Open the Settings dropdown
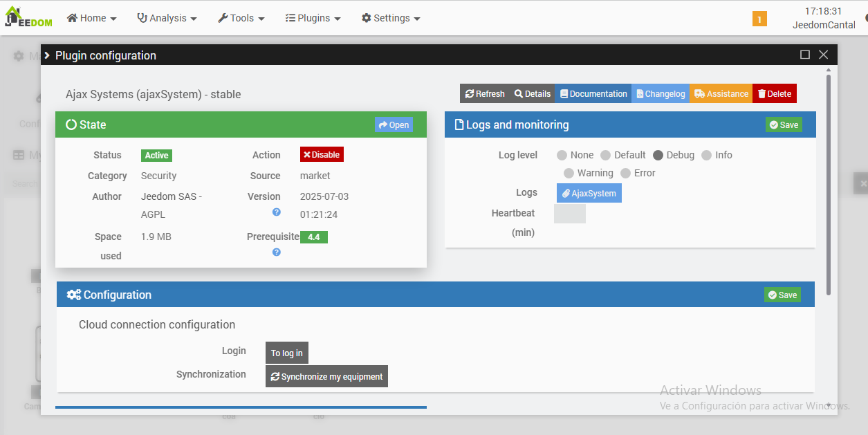868x435 pixels. coord(391,18)
